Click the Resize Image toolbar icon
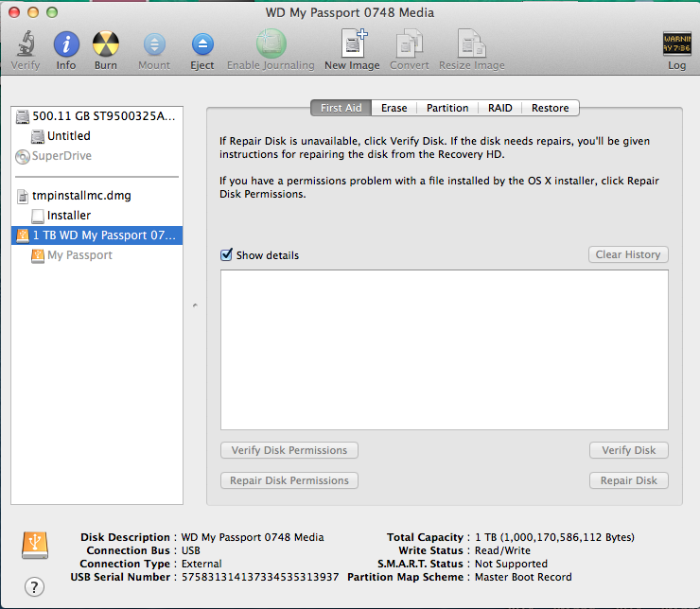This screenshot has height=609, width=700. pos(471,43)
